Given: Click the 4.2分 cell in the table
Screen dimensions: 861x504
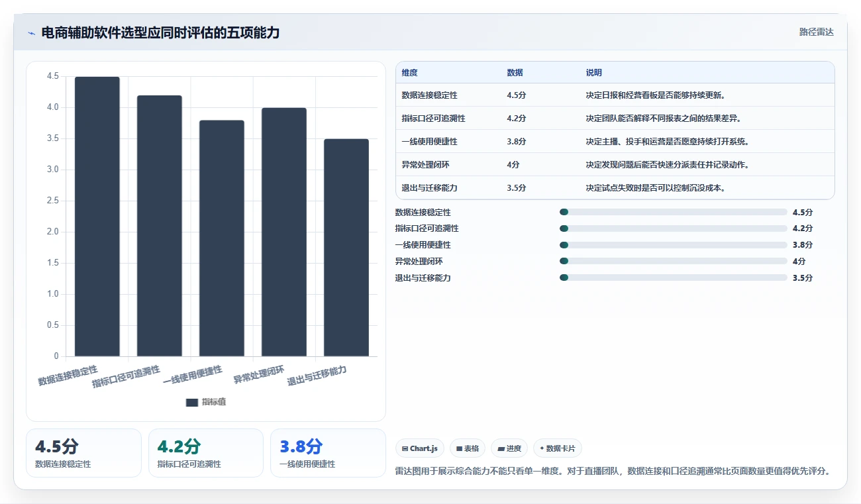Looking at the screenshot, I should coord(517,118).
